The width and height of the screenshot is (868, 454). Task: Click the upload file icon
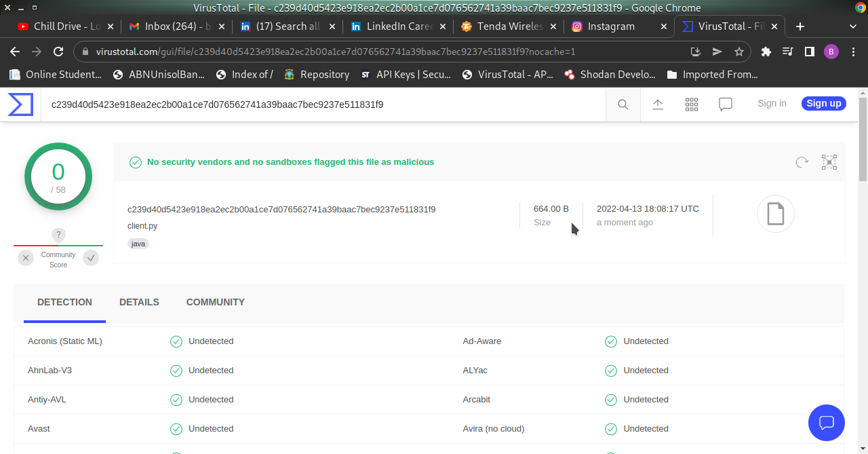(658, 105)
